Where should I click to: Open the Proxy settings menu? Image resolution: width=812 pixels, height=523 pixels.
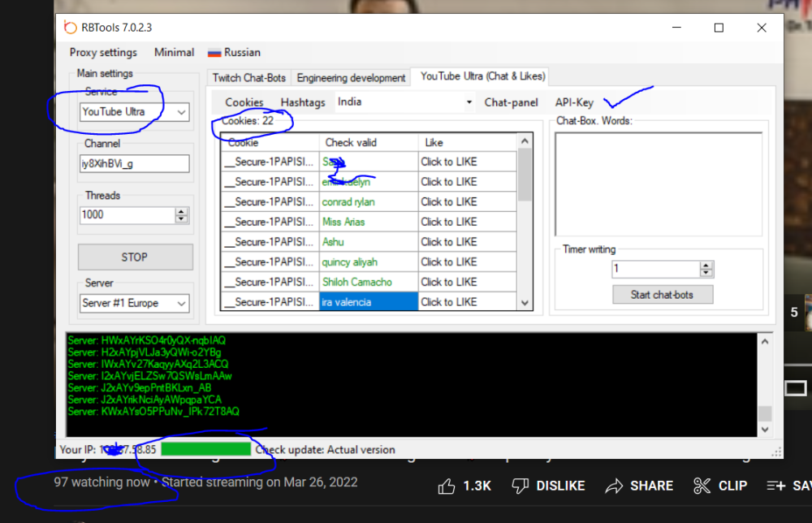coord(103,53)
